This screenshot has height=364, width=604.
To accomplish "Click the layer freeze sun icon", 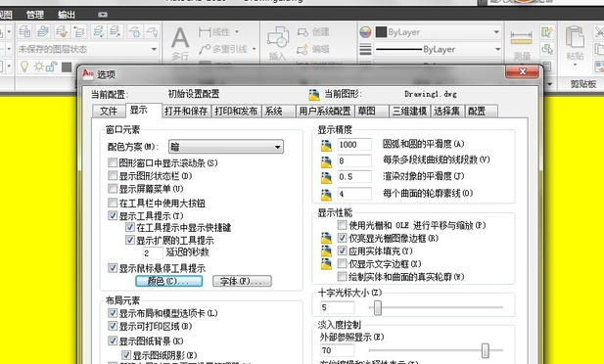I will (38, 67).
